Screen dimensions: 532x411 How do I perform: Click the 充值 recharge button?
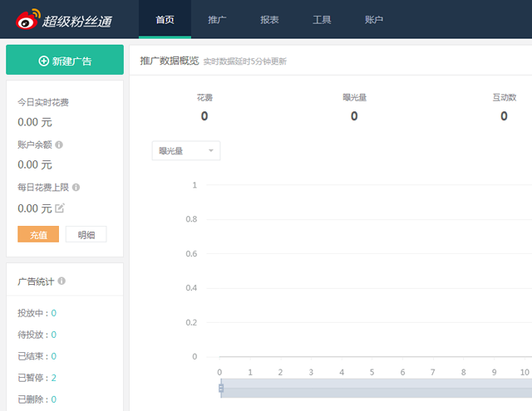tap(38, 234)
